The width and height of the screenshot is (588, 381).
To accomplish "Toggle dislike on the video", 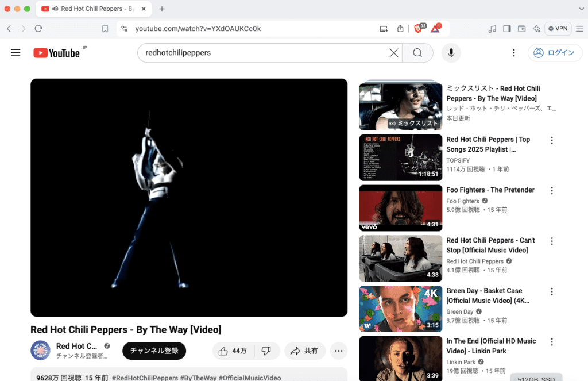I will coord(266,351).
